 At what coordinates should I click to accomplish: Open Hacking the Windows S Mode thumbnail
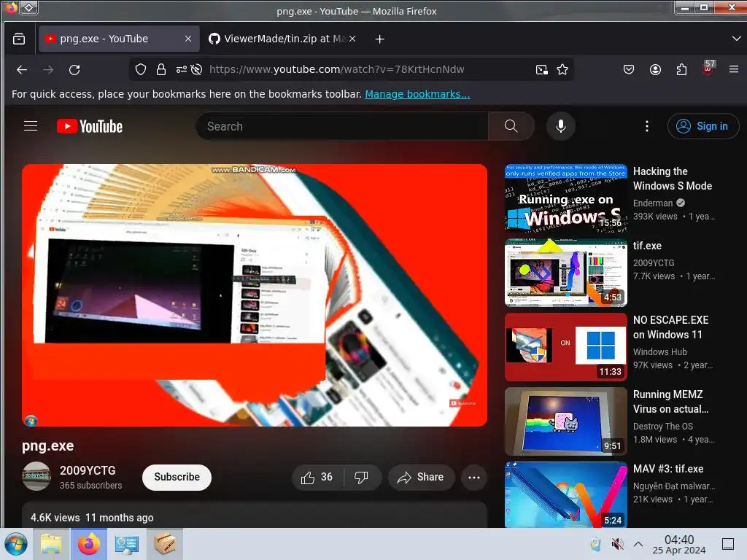[565, 198]
